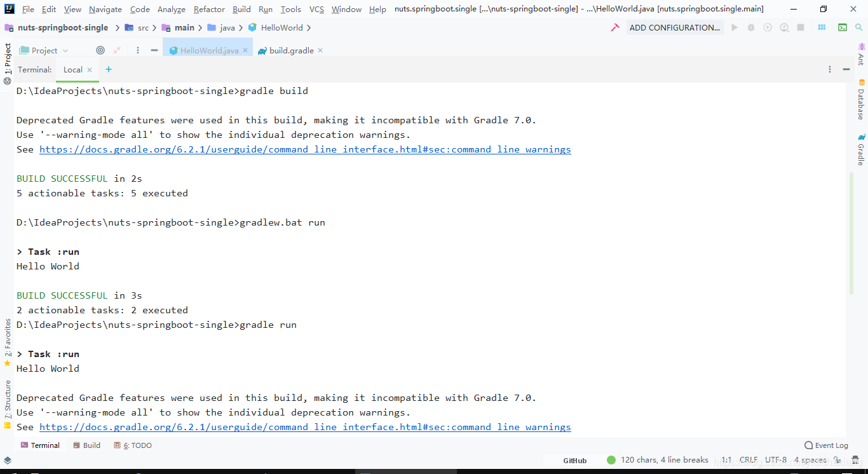The image size is (868, 474).
Task: Open terminal panel options dots
Action: [830, 69]
